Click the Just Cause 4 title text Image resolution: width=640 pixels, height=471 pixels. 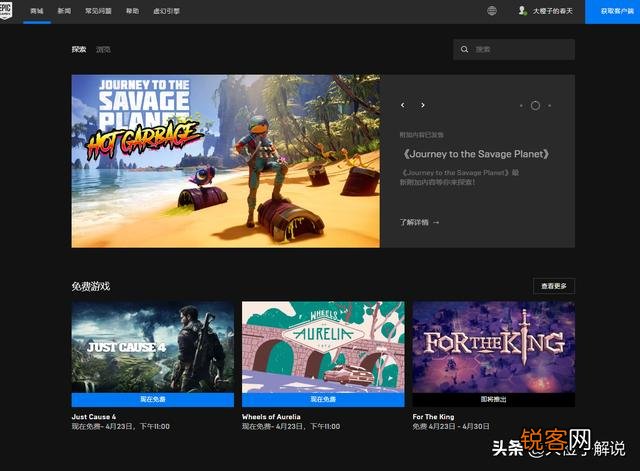93,417
